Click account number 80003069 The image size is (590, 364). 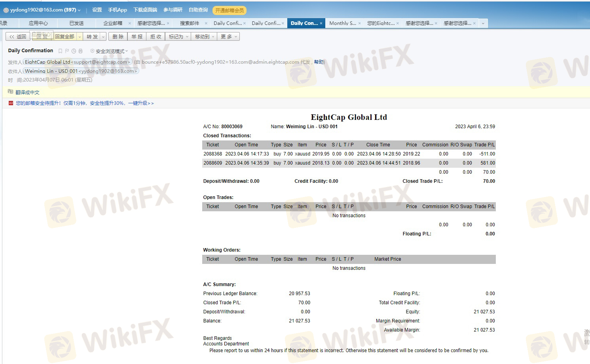click(232, 127)
